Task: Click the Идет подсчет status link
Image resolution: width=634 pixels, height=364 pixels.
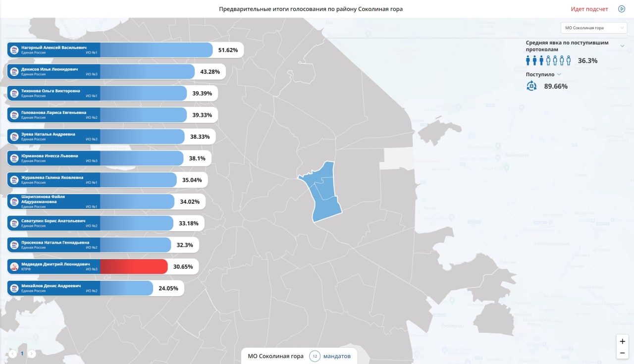Action: click(589, 9)
